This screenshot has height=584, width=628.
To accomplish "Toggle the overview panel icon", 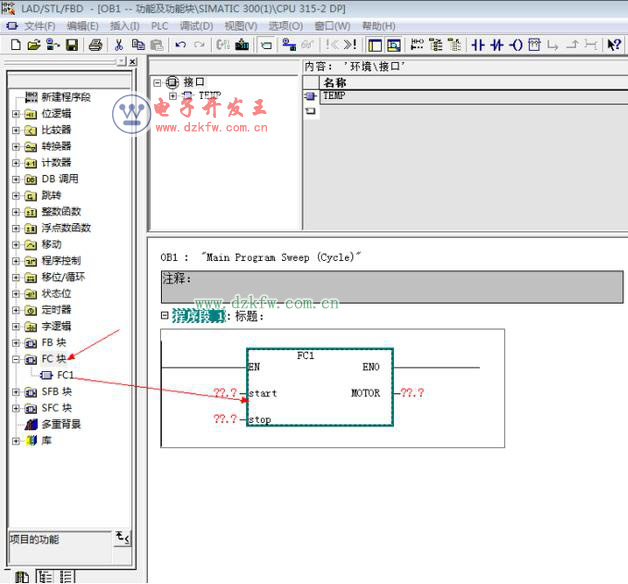I will pos(375,45).
